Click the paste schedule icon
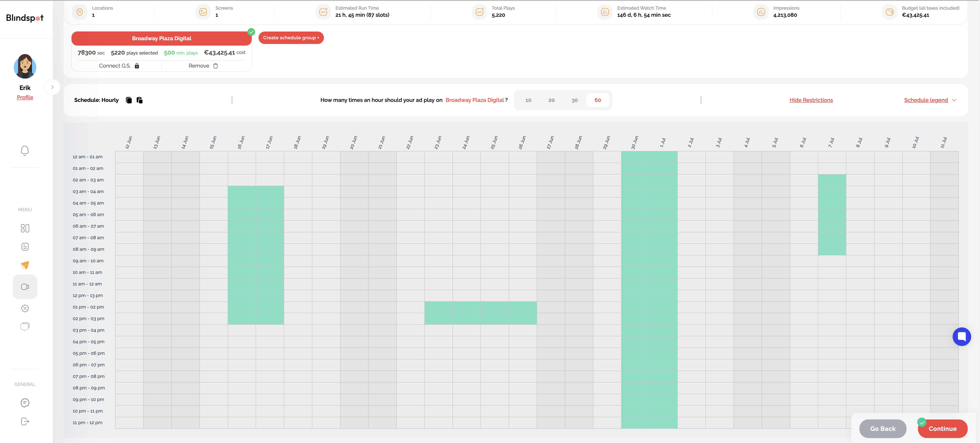 tap(140, 100)
